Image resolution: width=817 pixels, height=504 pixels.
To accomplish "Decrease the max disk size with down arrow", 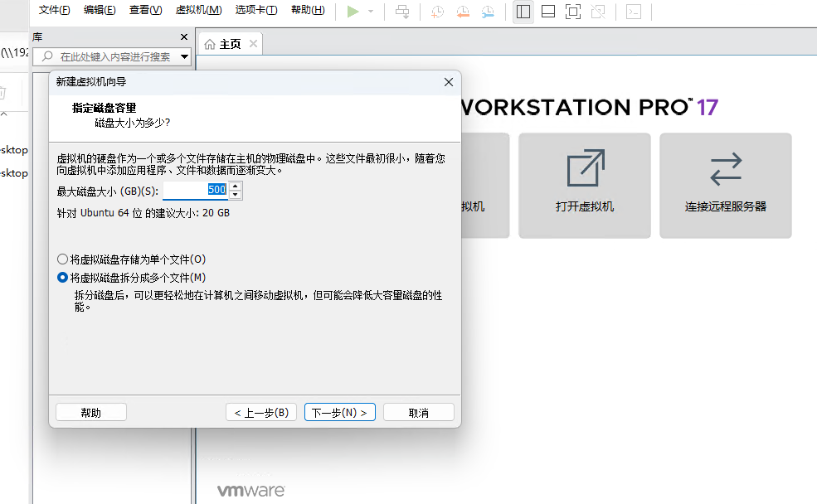I will click(x=236, y=196).
